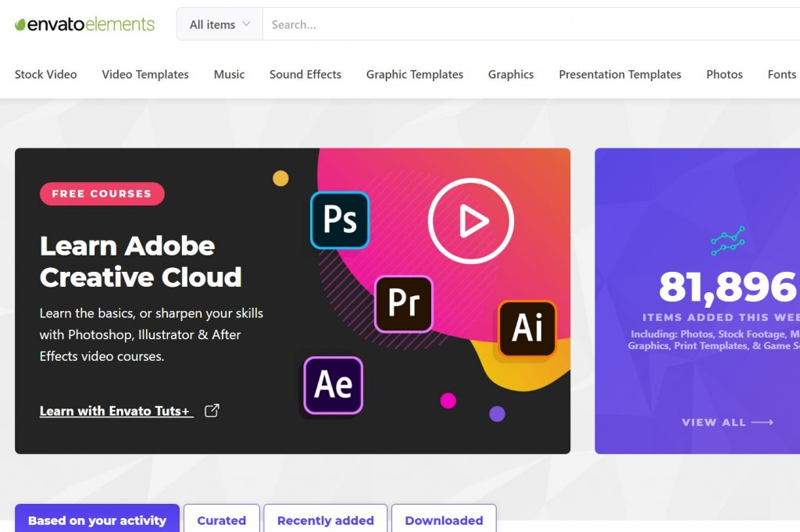Screen dimensions: 800x532
Task: Click the Premiere Pro Pr icon
Action: pyautogui.click(x=403, y=304)
